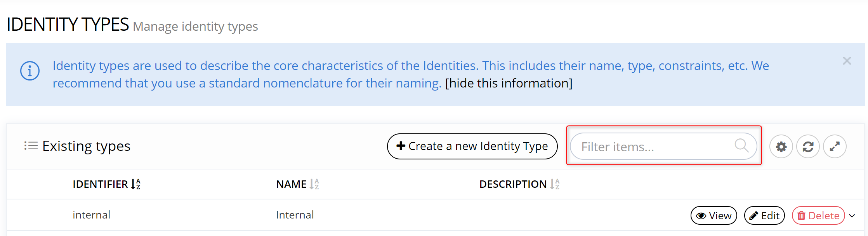View the internal identity type
This screenshot has height=236, width=868.
[713, 215]
